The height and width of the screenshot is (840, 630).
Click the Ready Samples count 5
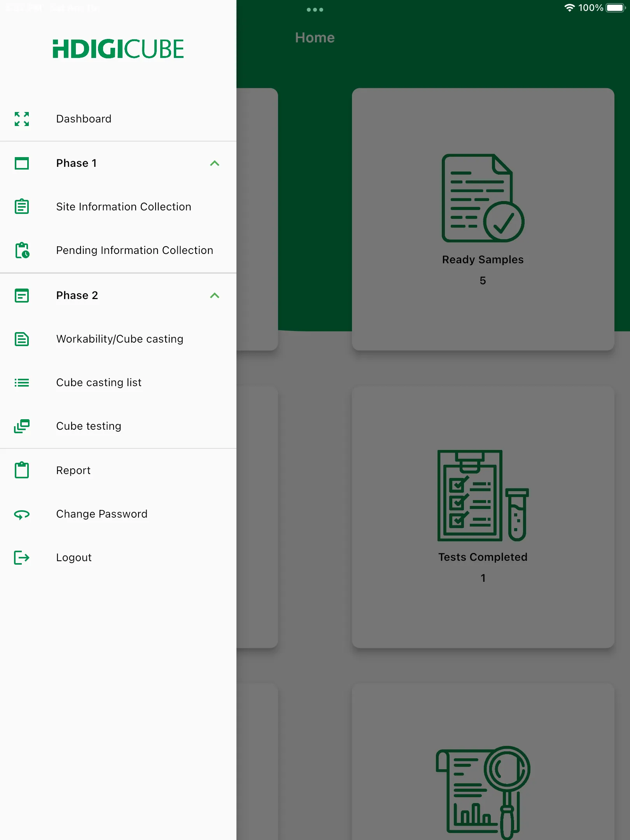pyautogui.click(x=483, y=281)
